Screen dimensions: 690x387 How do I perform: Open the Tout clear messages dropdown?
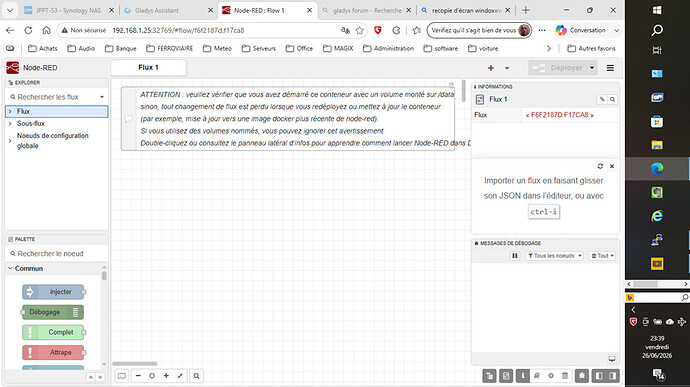click(602, 256)
